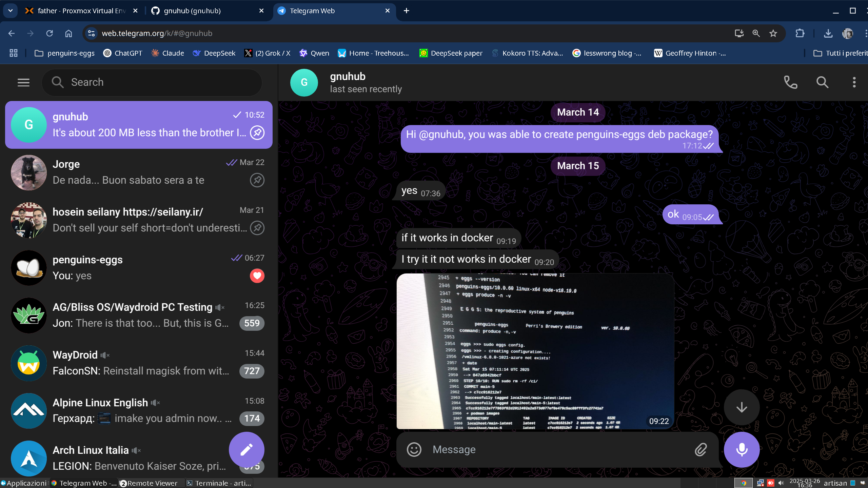Switch to the father - Proxmox Virtual Env tab
The height and width of the screenshot is (488, 868).
81,11
